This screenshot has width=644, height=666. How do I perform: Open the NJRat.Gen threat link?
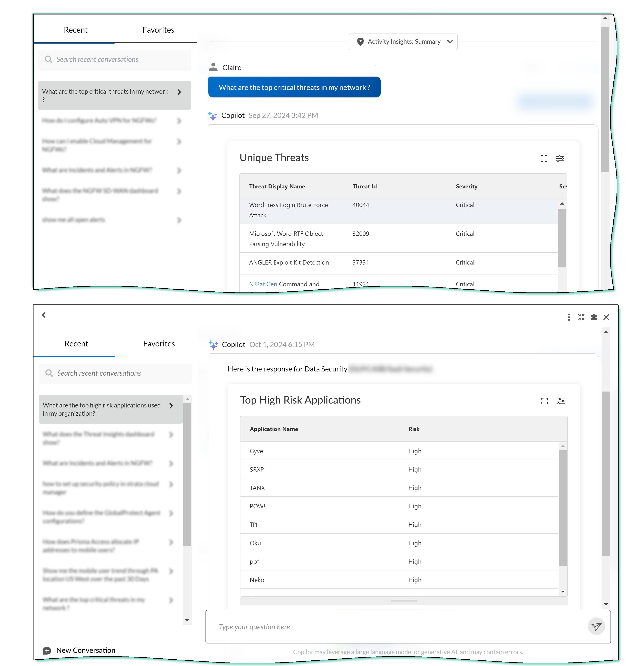[x=263, y=284]
